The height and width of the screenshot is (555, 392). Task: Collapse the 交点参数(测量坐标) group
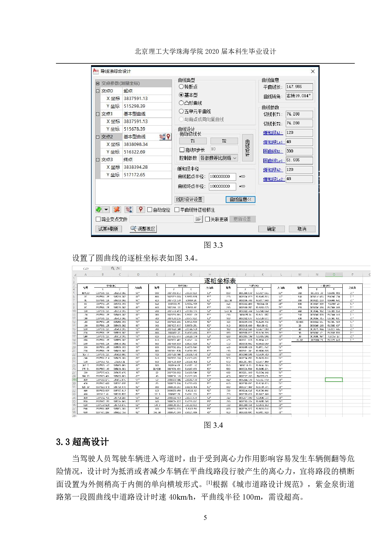pos(98,84)
